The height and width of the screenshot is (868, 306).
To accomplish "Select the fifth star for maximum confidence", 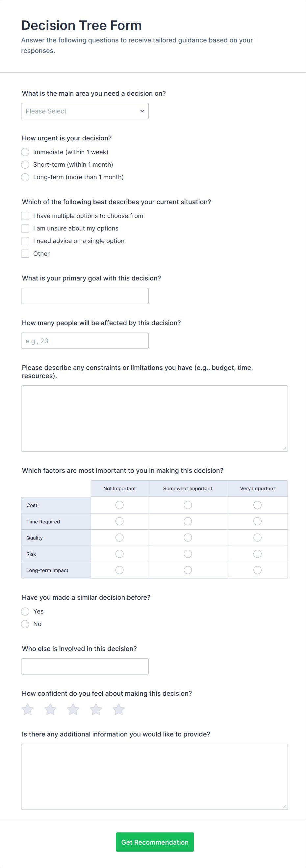I will click(x=119, y=709).
